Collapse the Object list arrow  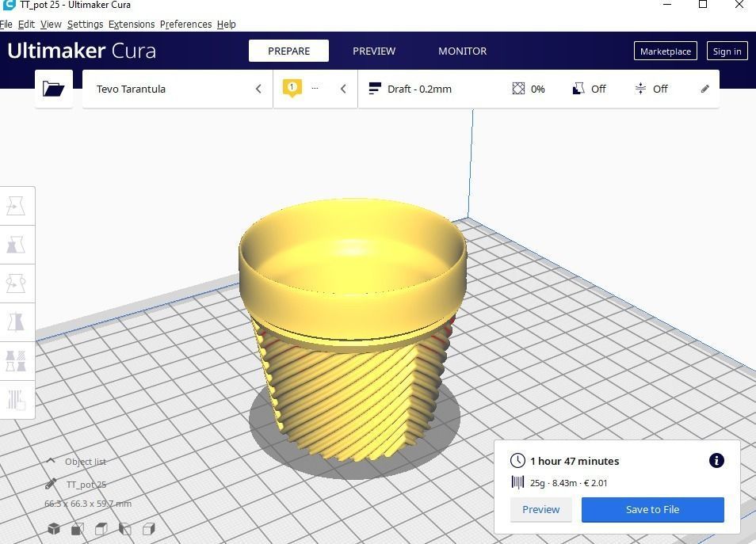pos(51,461)
